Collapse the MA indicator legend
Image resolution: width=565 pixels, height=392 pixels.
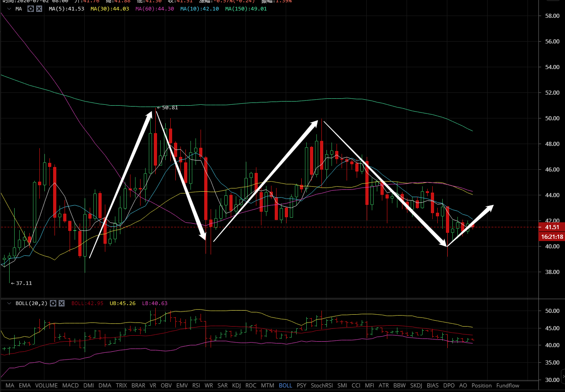9,9
